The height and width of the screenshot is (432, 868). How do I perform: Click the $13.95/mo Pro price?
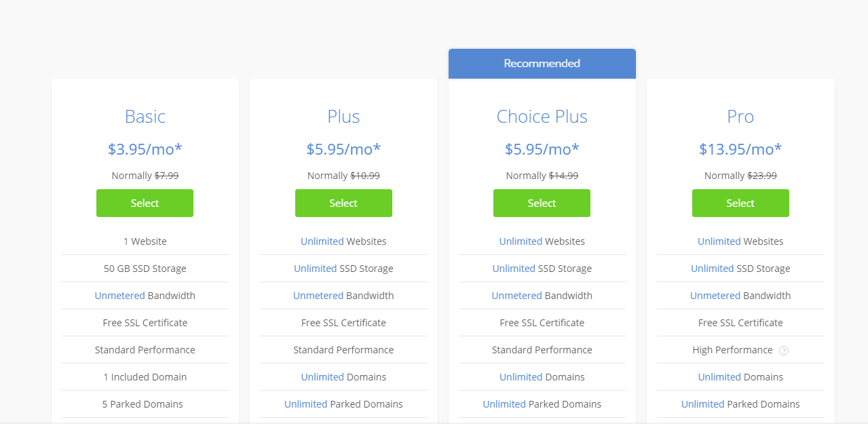click(x=740, y=149)
